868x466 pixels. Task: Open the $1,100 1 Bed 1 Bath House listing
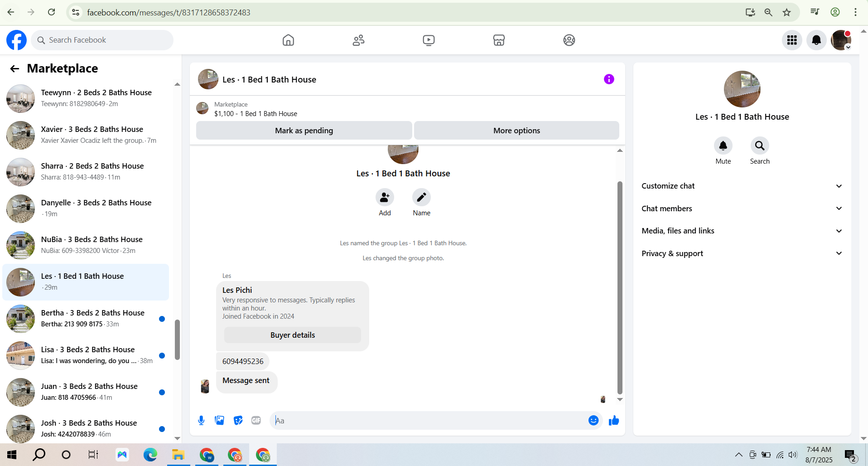pos(256,114)
